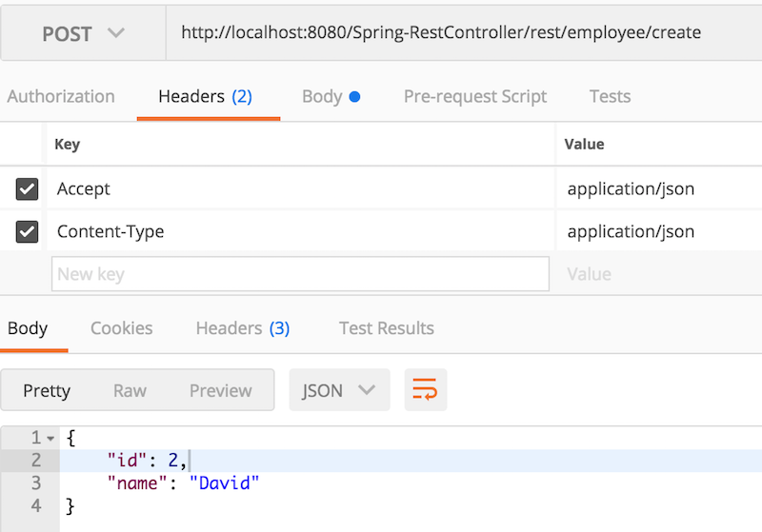Switch to Raw response view

[130, 390]
